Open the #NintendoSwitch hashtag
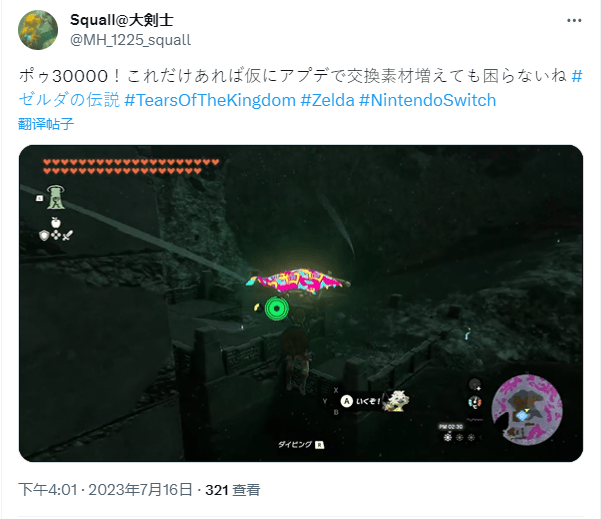Viewport: 601px width, 519px height. coord(427,100)
